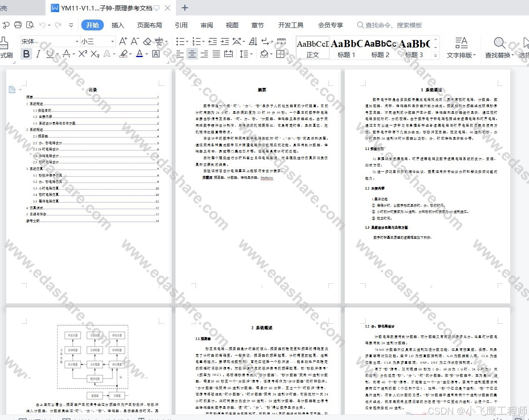
Task: Open the 会员专享 Member tab
Action: click(331, 25)
